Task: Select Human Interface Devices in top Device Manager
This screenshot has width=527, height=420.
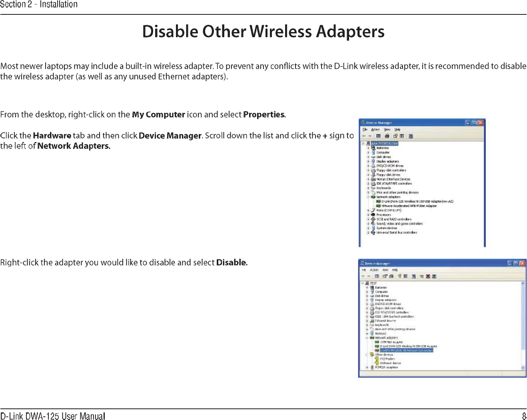Action: click(x=393, y=179)
